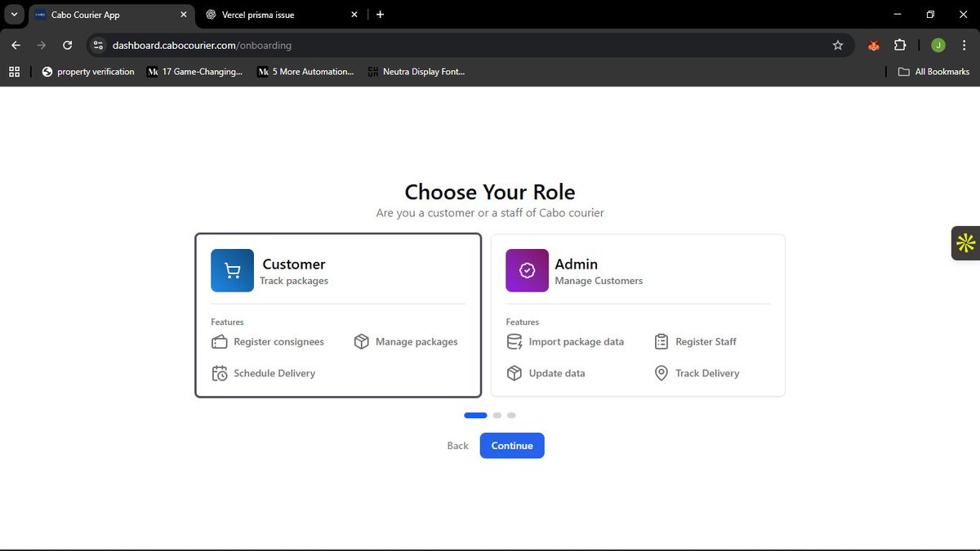The height and width of the screenshot is (551, 980).
Task: Click the site information icon
Action: [x=98, y=46]
